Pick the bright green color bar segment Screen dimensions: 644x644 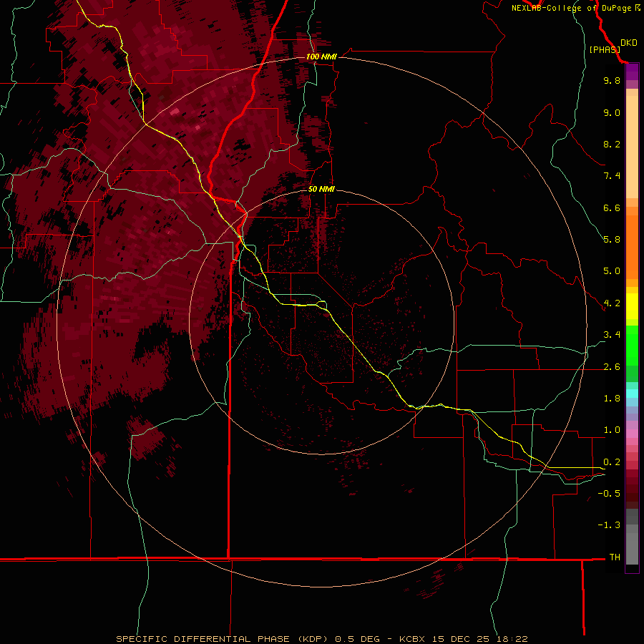click(x=632, y=345)
